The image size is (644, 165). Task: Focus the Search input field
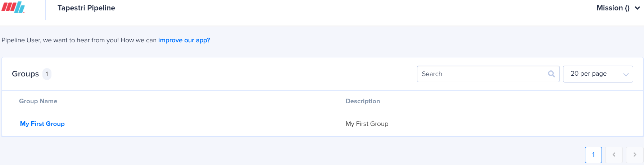click(x=488, y=74)
